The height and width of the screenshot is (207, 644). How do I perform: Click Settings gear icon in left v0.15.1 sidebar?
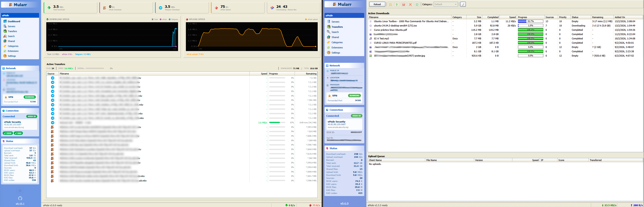pos(5,56)
